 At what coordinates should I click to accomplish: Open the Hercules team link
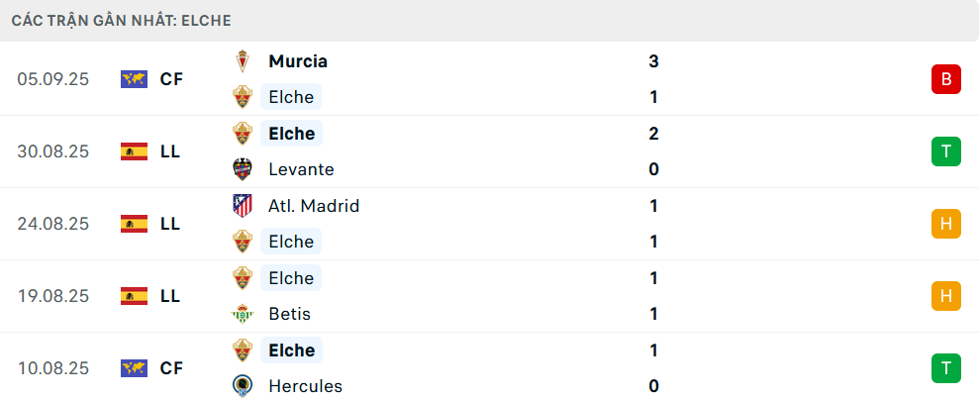click(x=305, y=386)
